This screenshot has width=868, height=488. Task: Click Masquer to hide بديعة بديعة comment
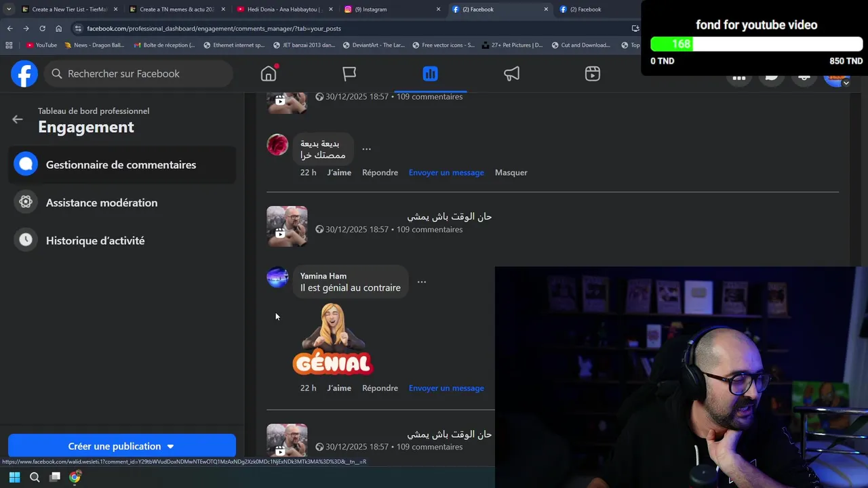click(511, 172)
